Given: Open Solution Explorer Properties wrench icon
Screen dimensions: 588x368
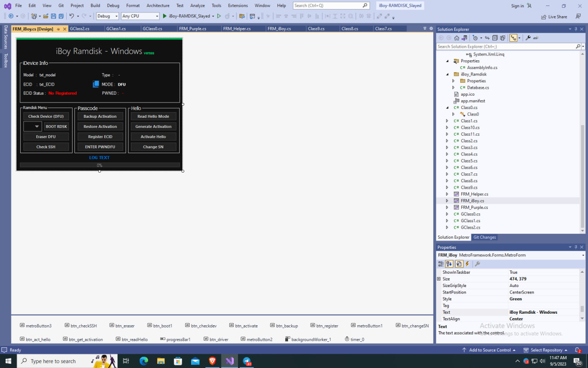Looking at the screenshot, I should click(528, 38).
